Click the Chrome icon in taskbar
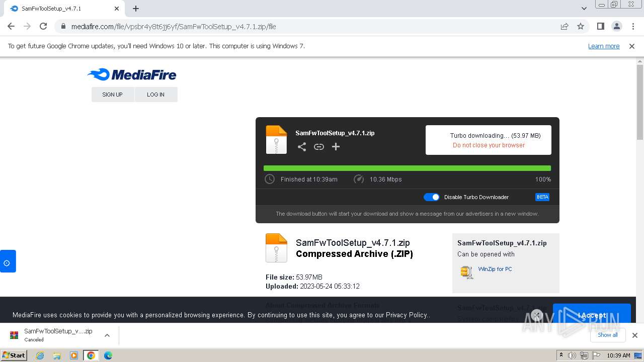The width and height of the screenshot is (644, 362). click(91, 355)
